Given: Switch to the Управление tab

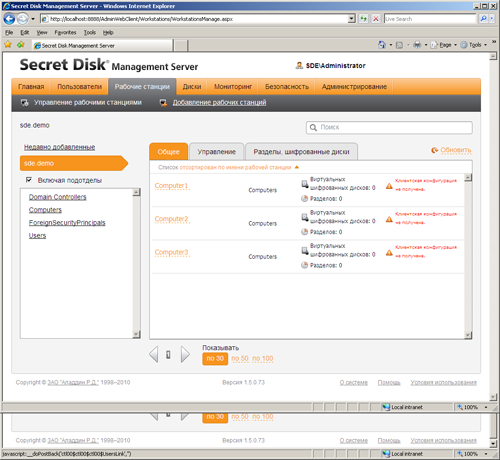Looking at the screenshot, I should 217,152.
